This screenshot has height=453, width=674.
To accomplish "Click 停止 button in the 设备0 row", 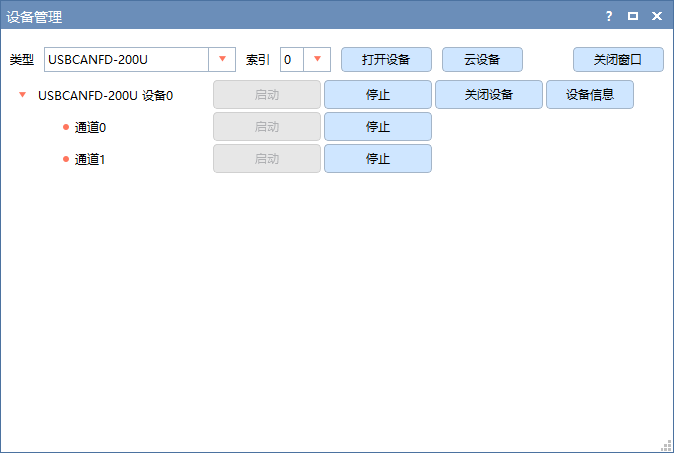I will 378,95.
